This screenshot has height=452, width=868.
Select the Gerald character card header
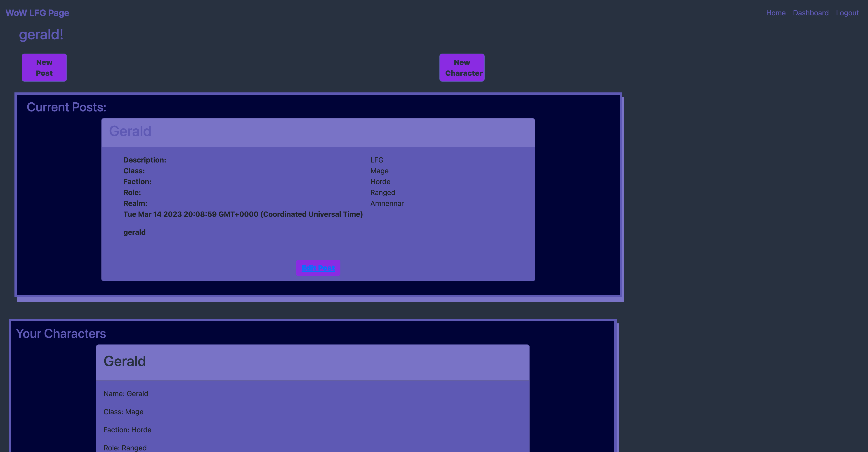[125, 361]
